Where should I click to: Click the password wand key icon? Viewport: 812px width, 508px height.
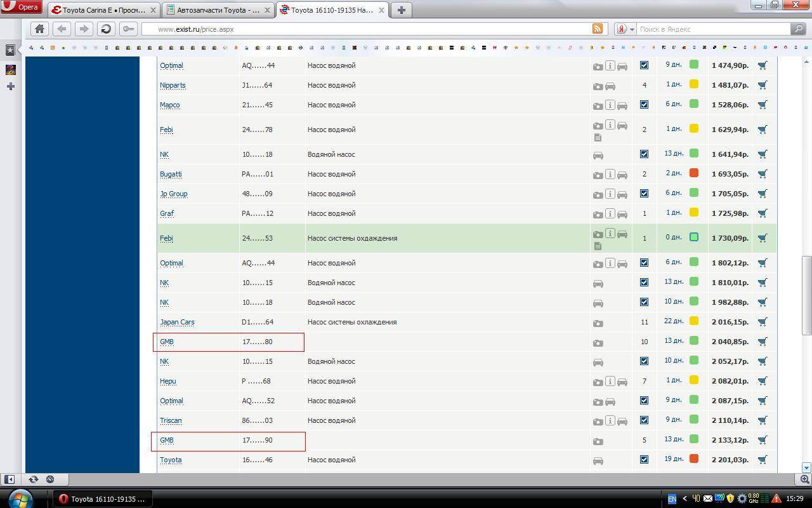click(128, 29)
